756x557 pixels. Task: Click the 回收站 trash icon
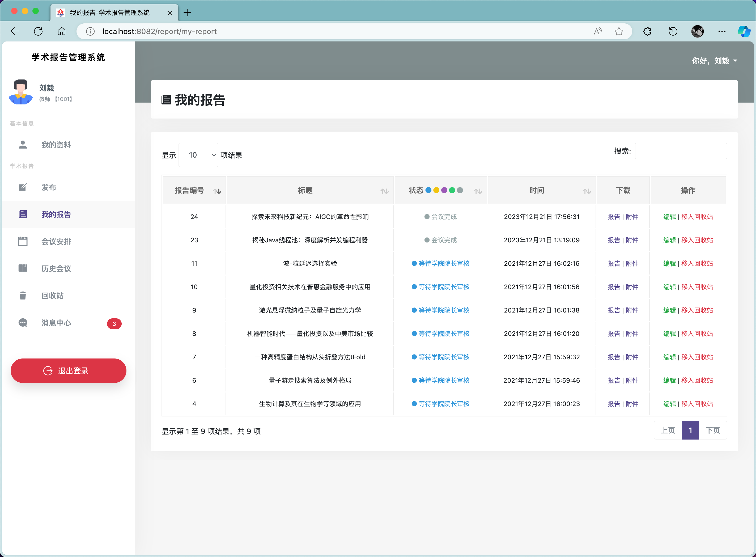[x=23, y=296]
